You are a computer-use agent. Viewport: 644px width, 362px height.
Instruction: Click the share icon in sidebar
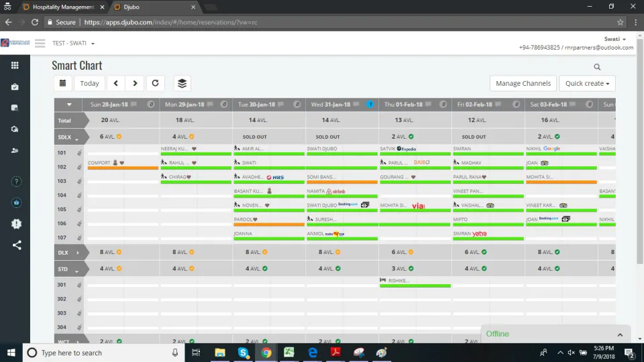[x=16, y=245]
